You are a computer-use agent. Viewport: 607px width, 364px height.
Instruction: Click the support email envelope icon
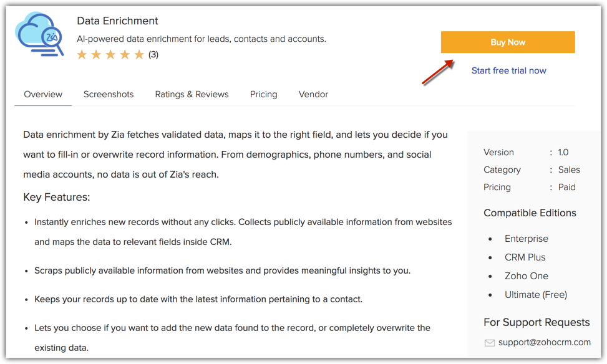tap(490, 343)
